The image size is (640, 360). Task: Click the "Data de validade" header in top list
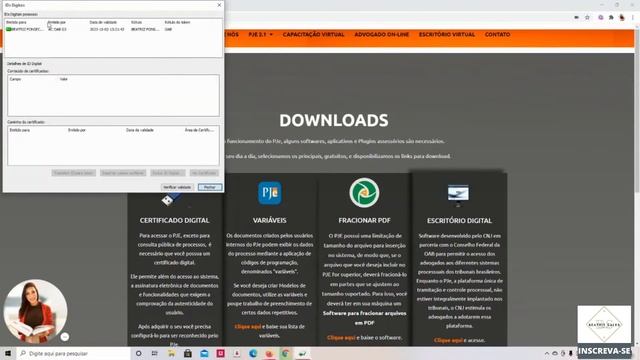tap(103, 22)
